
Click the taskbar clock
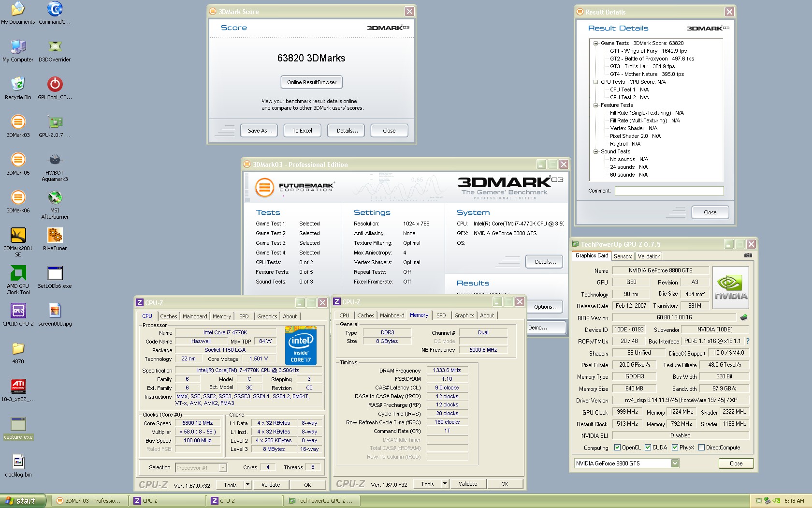(x=794, y=501)
